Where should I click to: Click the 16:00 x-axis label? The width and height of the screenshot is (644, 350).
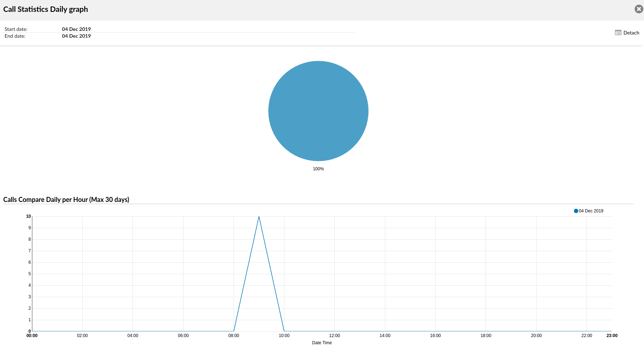point(435,336)
